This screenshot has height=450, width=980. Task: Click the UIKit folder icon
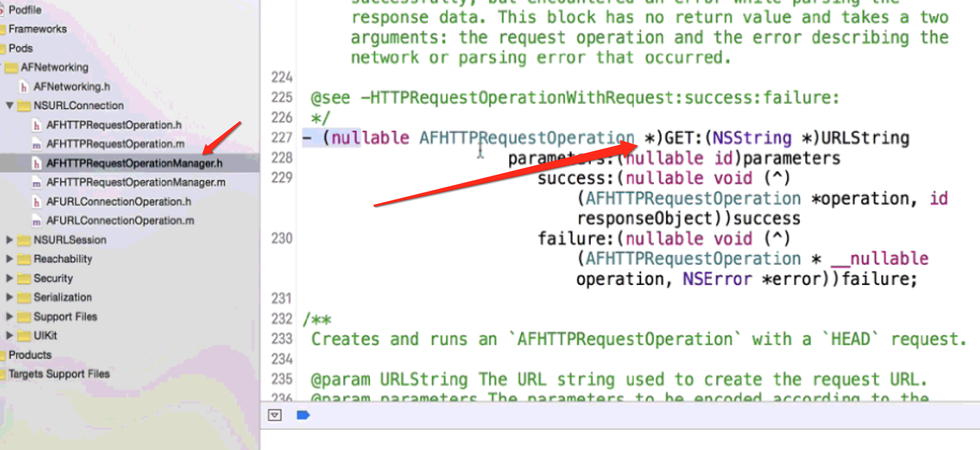[24, 336]
